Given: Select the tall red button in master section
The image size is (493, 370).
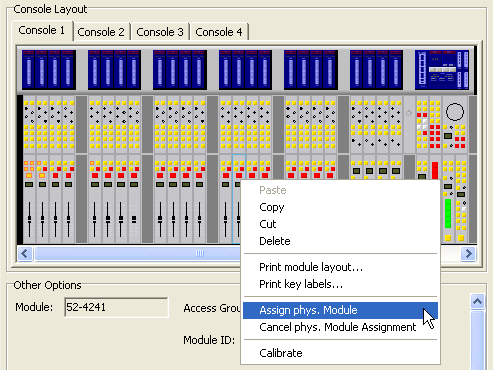Looking at the screenshot, I should [x=435, y=171].
